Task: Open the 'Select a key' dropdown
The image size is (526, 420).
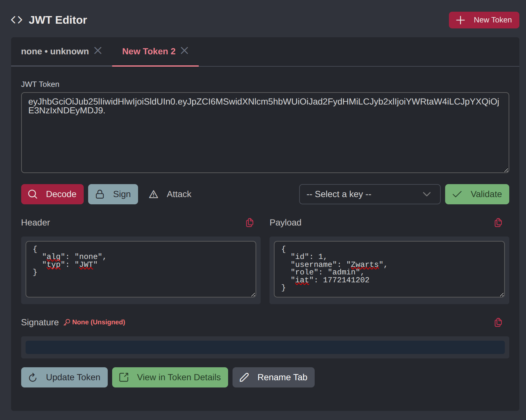Action: point(369,194)
